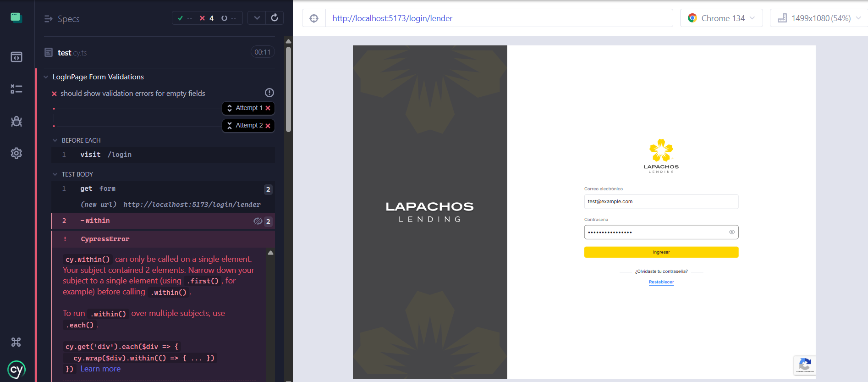Screen dimensions: 868x382
Task: Open Cypress Settings gear in sidebar
Action: tap(16, 153)
